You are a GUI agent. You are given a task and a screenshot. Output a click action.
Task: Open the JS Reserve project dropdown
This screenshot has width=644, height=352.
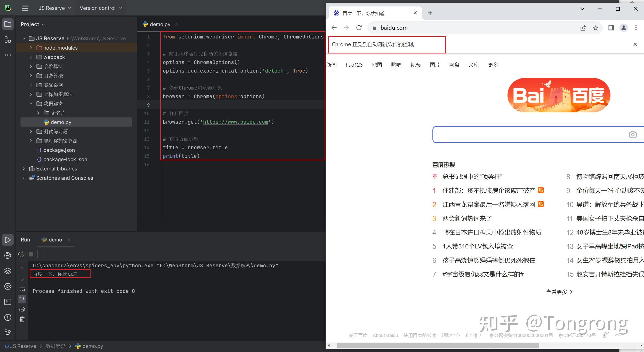(54, 8)
